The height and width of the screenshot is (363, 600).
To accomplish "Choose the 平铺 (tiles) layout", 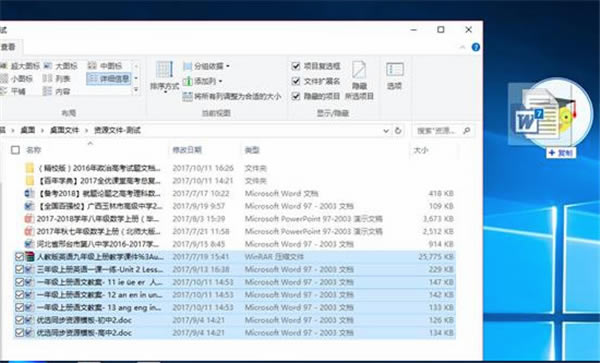I will coord(14,91).
